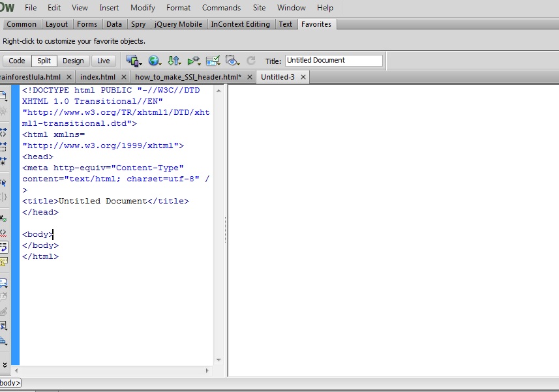Open the Multiscreen preview dropdown
The image size is (559, 392).
coord(134,61)
